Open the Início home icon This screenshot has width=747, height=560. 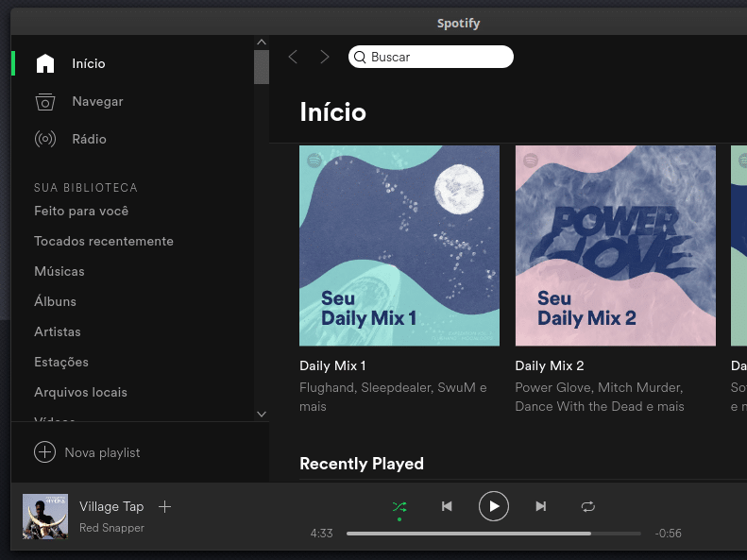[45, 63]
